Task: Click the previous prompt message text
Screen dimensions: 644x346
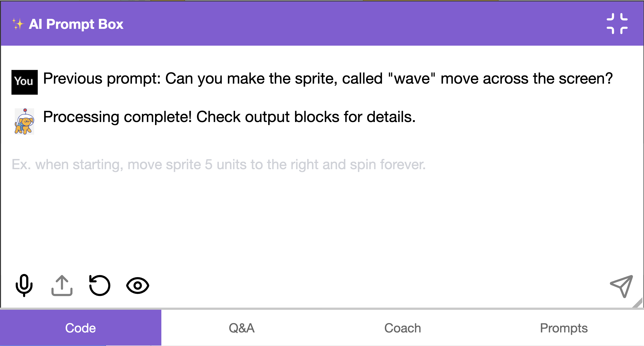Action: [x=327, y=79]
